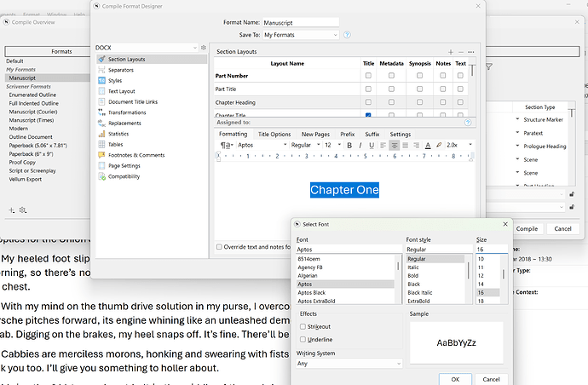588x385 pixels.
Task: Open the Transformations pane
Action: pos(127,112)
